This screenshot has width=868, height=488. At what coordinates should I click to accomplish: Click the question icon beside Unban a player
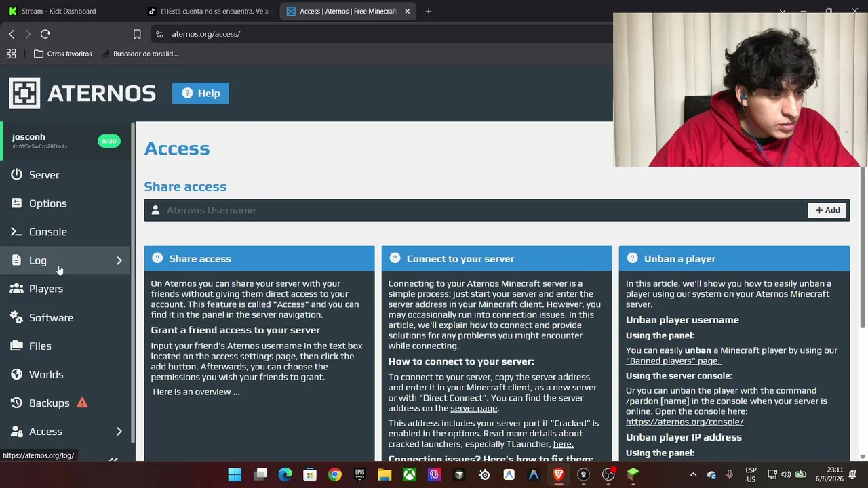(x=632, y=258)
